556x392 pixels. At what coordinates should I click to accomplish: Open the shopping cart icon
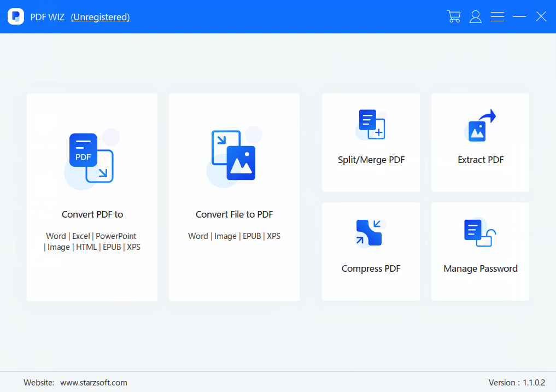point(453,16)
